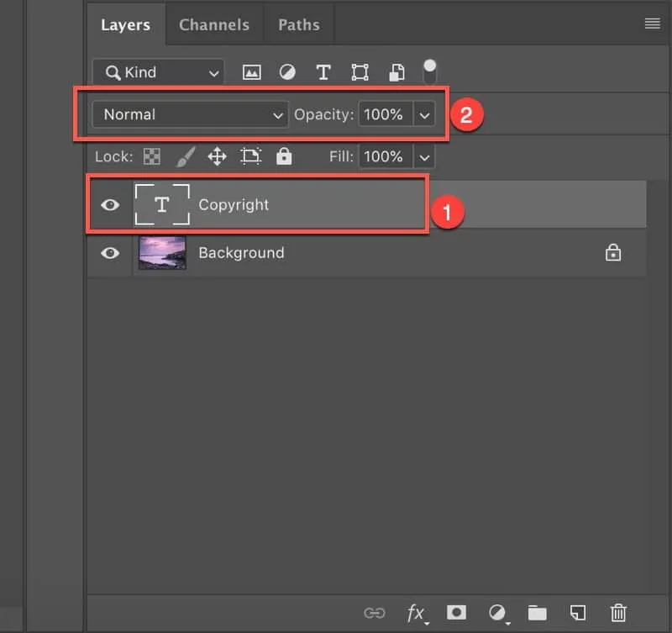Viewport: 672px width, 633px height.
Task: Toggle the layer filtering switch
Action: pos(430,71)
